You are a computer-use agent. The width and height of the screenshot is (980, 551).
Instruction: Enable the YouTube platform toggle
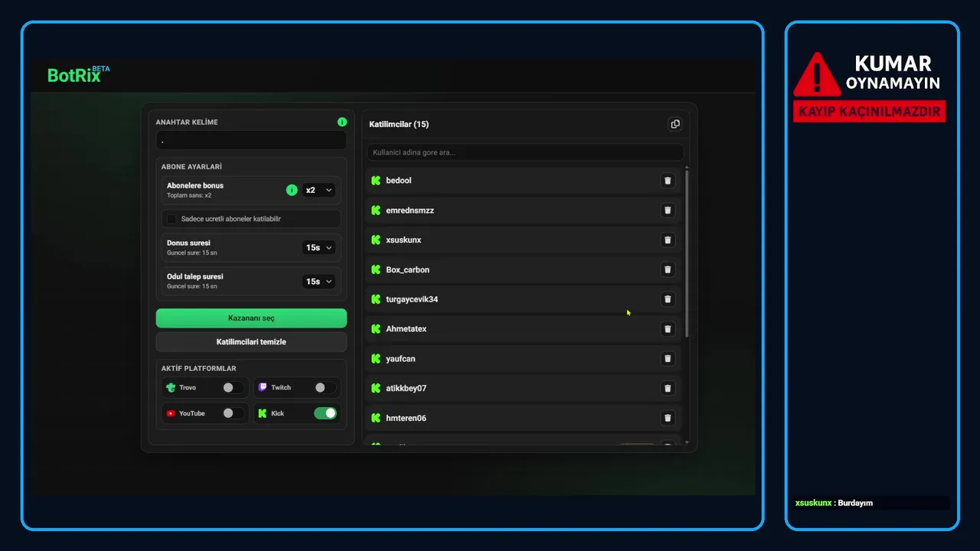(x=234, y=413)
